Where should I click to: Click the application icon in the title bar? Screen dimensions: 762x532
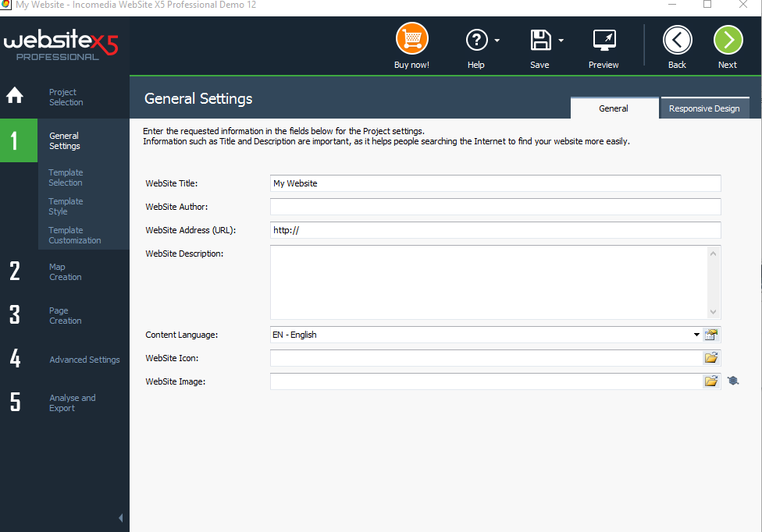point(5,5)
